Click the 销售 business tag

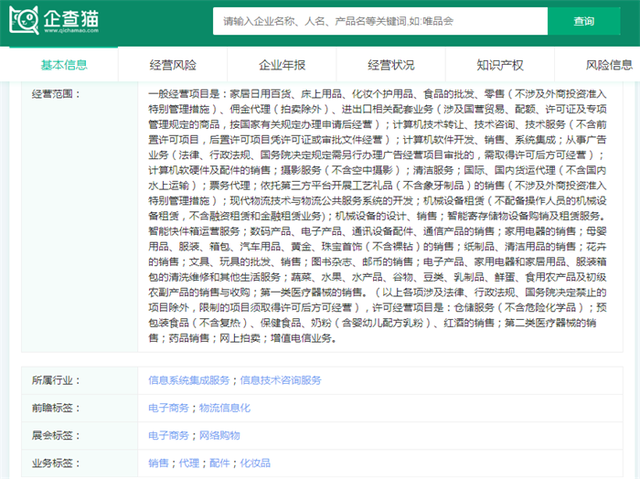tap(158, 463)
